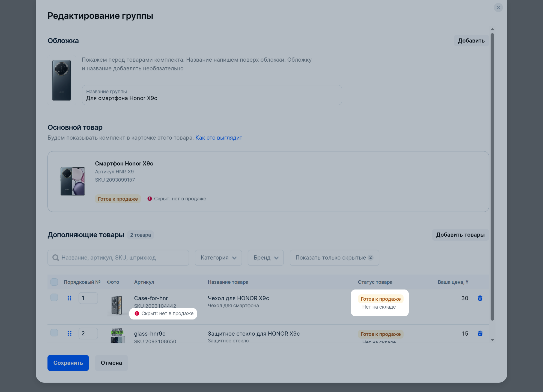Click the Смартфон Honor X9c title
The height and width of the screenshot is (392, 543).
coord(124,164)
